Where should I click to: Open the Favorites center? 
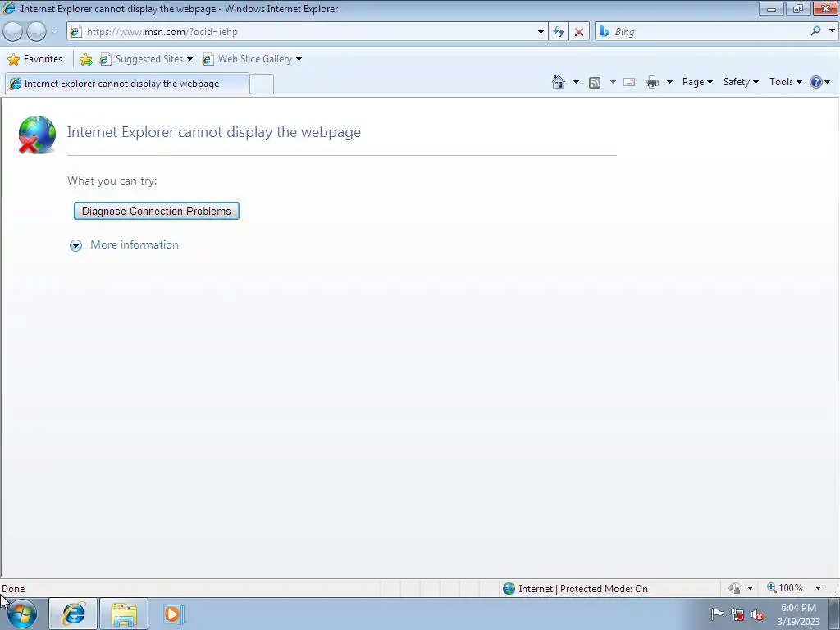[x=35, y=59]
